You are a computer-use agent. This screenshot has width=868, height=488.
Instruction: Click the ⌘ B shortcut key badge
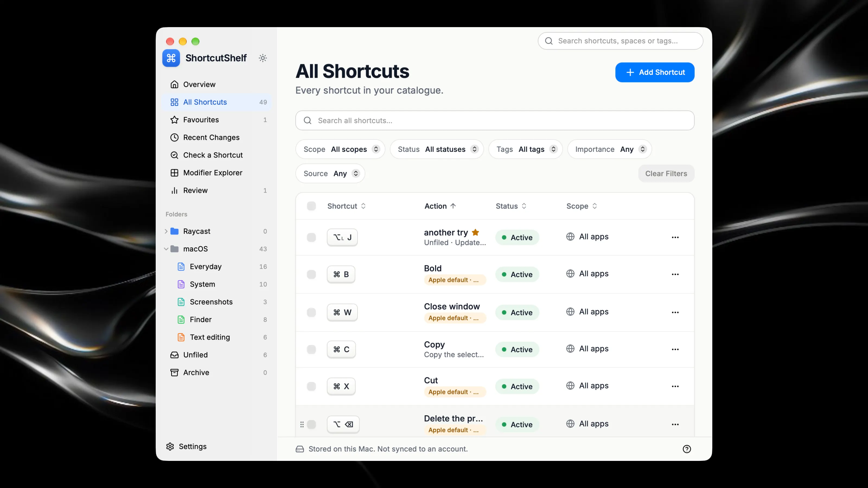point(341,274)
